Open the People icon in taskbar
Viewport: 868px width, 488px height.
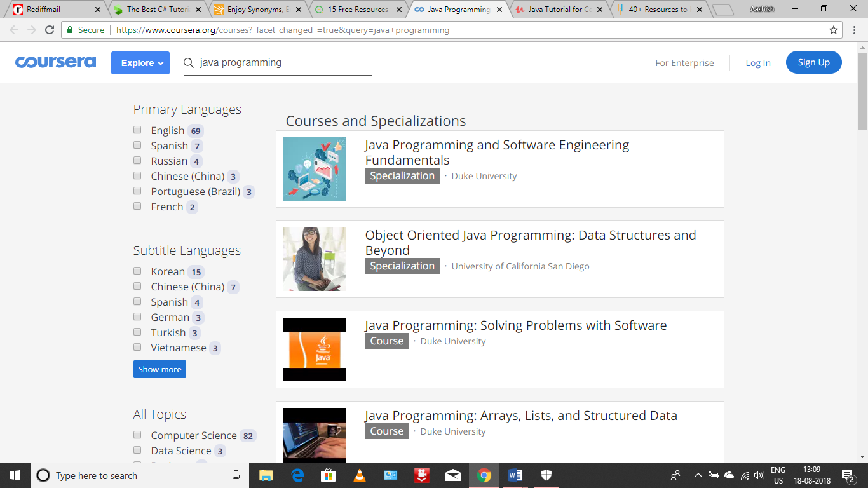pos(675,475)
